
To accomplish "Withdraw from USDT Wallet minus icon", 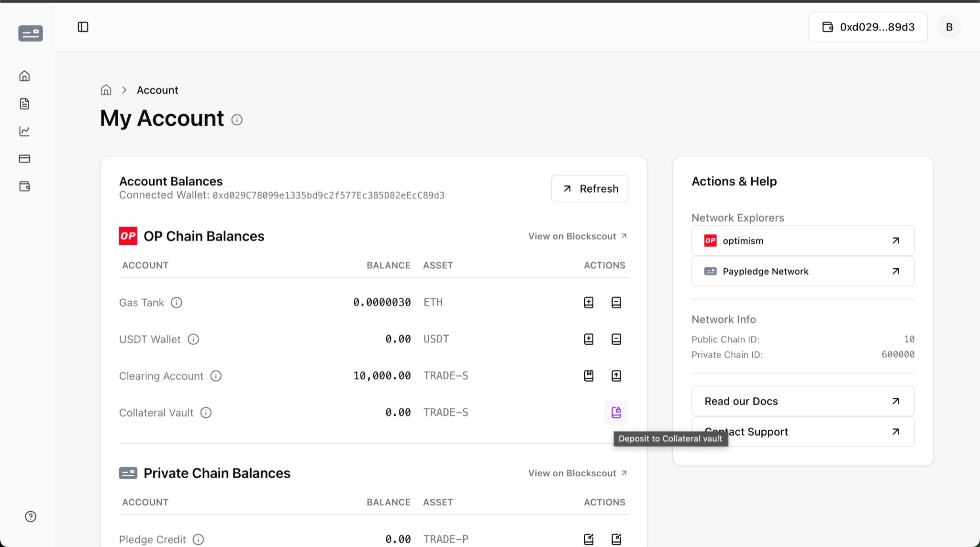I will tap(616, 339).
